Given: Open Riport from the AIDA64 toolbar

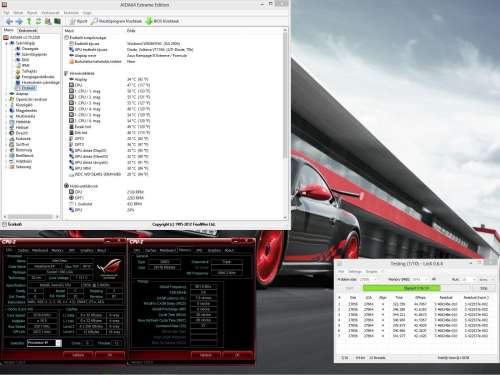Looking at the screenshot, I should click(x=79, y=21).
